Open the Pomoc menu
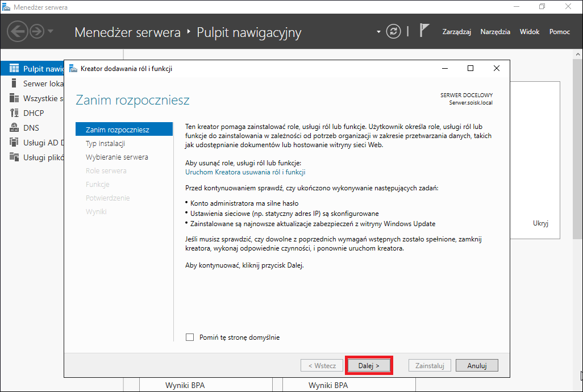583x392 pixels. [560, 32]
